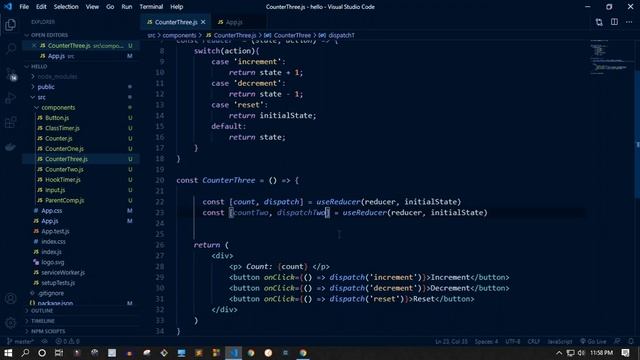Click the Spaces: 4 indentation setting
Screen dimensions: 640x360
pos(486,341)
